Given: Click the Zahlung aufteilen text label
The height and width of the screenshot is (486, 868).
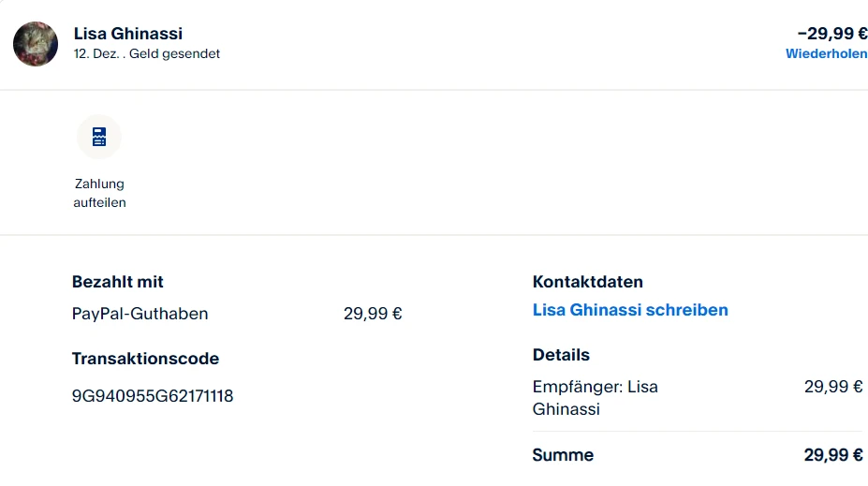Looking at the screenshot, I should (x=99, y=193).
